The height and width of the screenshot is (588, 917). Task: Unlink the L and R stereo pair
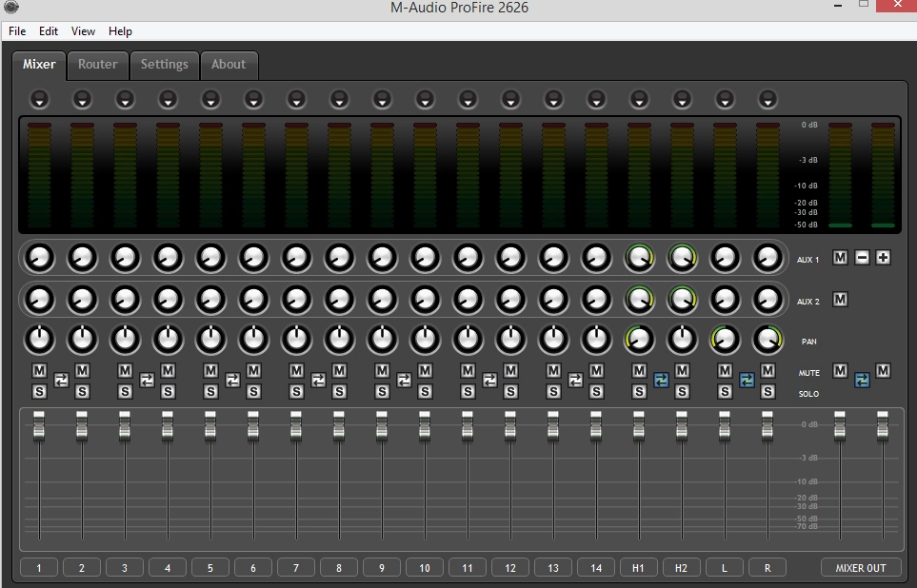pyautogui.click(x=747, y=381)
